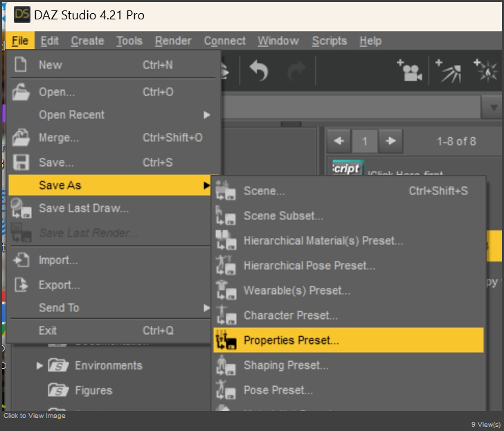Viewport: 504px width, 431px height.
Task: Click the Pose Preset icon
Action: coord(225,390)
